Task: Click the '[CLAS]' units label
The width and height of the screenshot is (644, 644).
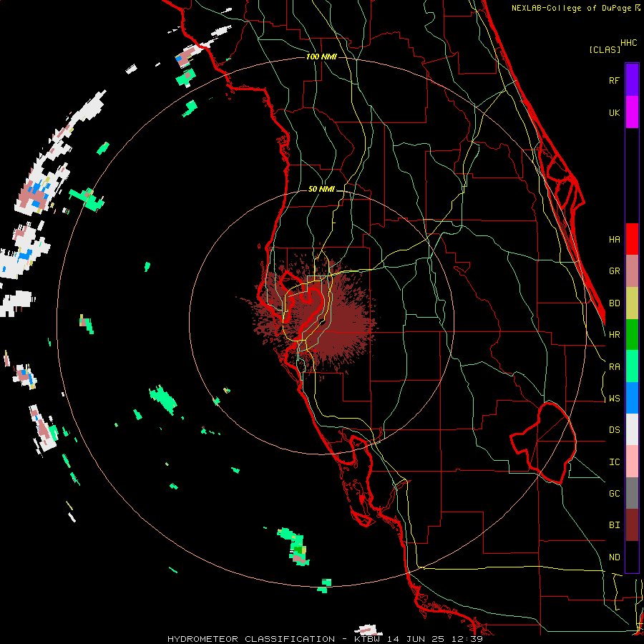Action: [605, 49]
